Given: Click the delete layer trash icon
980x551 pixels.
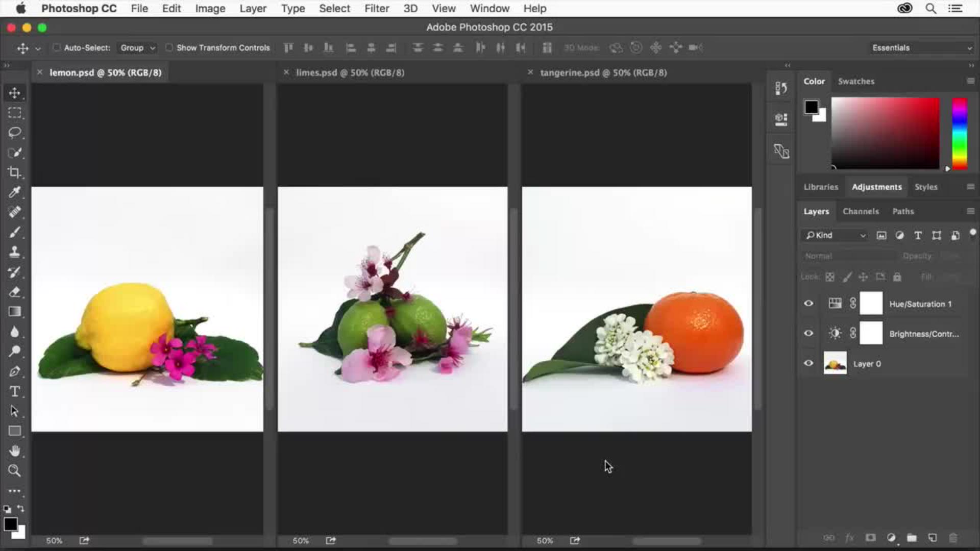Looking at the screenshot, I should [x=953, y=538].
